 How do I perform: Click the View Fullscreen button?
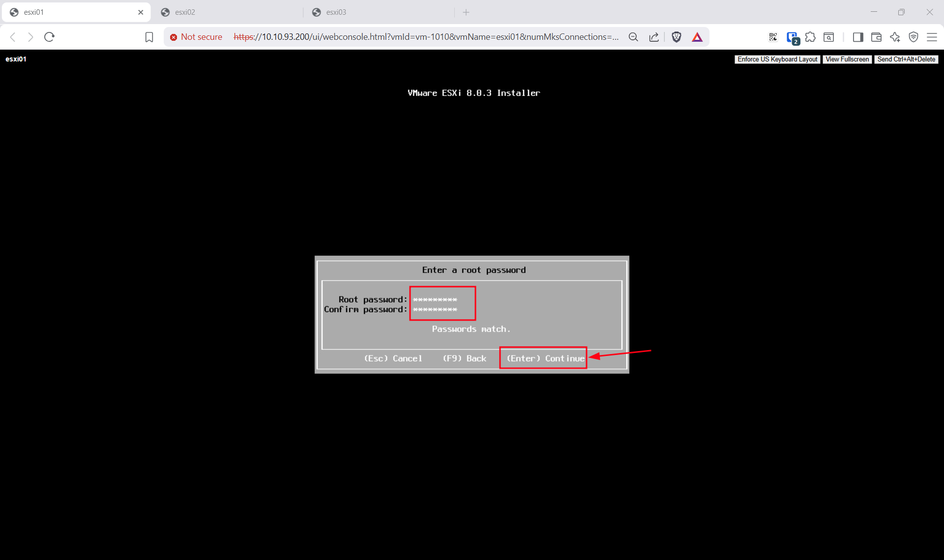pyautogui.click(x=847, y=59)
